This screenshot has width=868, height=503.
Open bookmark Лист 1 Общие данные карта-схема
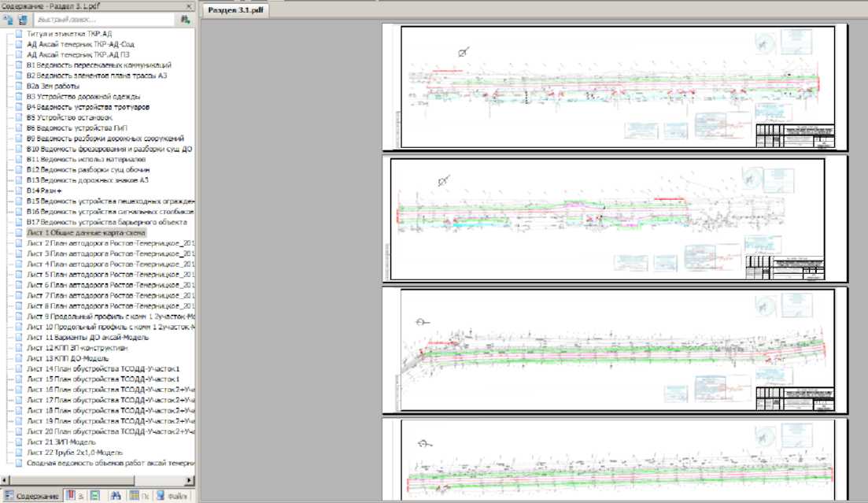click(x=87, y=233)
